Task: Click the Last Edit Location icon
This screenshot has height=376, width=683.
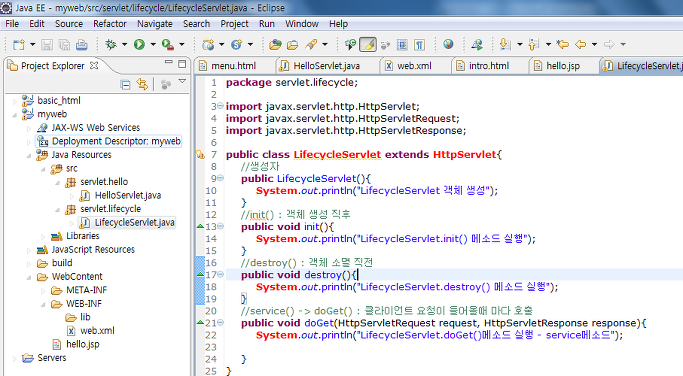Action: [563, 44]
